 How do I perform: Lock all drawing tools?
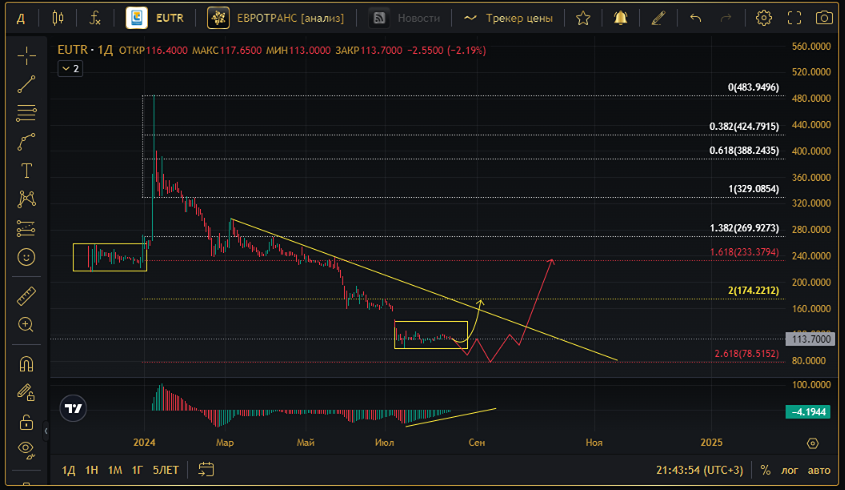(x=26, y=422)
